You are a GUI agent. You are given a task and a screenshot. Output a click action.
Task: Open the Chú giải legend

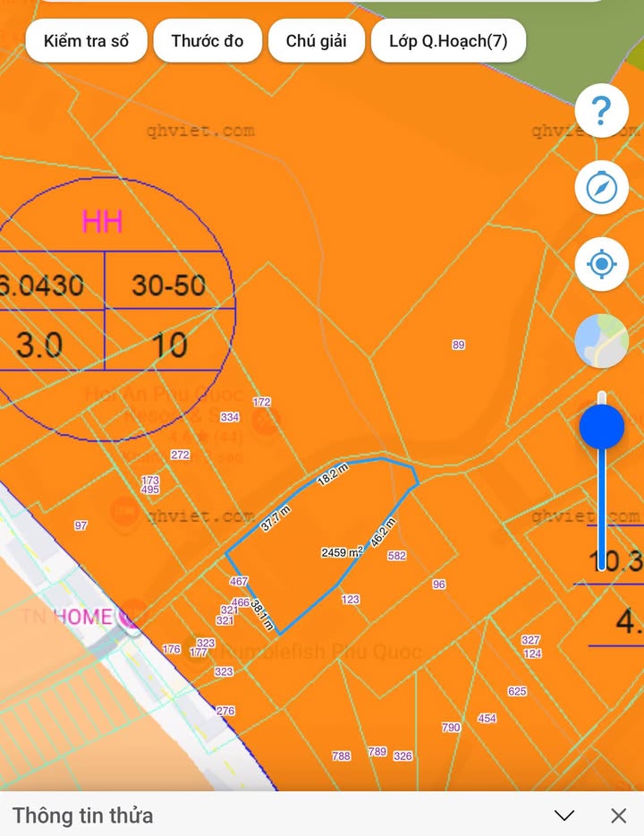(x=316, y=42)
